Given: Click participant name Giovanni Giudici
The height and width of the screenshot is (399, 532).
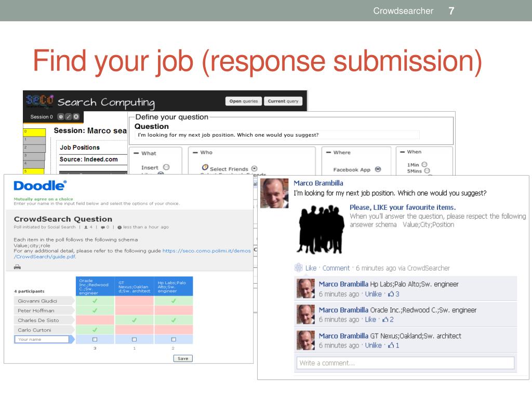Looking at the screenshot, I should (37, 301).
